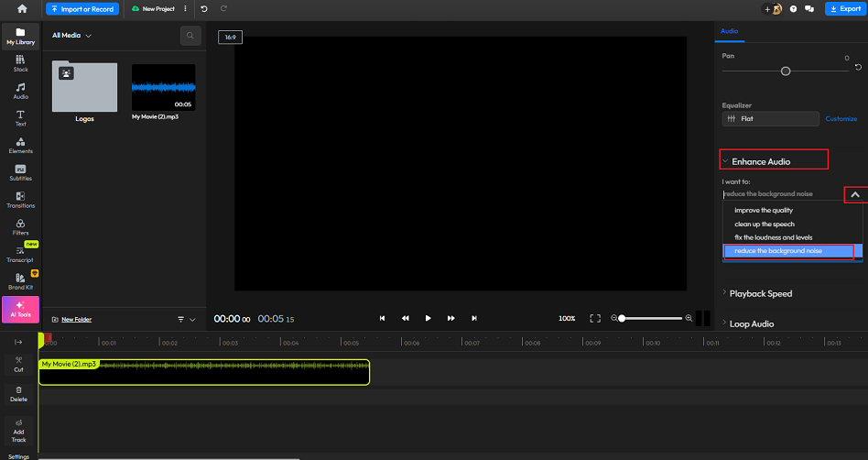Screen dimensions: 868x460
Task: Open timeline Settings
Action: [x=19, y=456]
